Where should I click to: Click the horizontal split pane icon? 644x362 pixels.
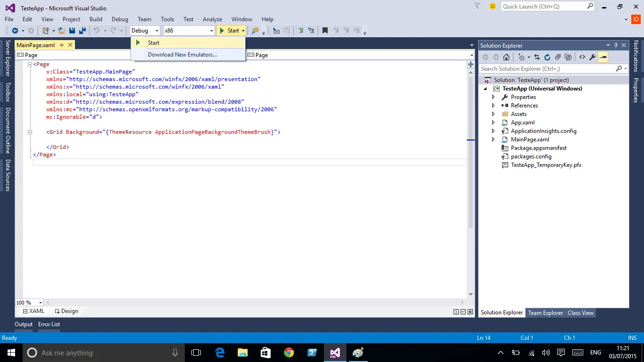click(463, 312)
